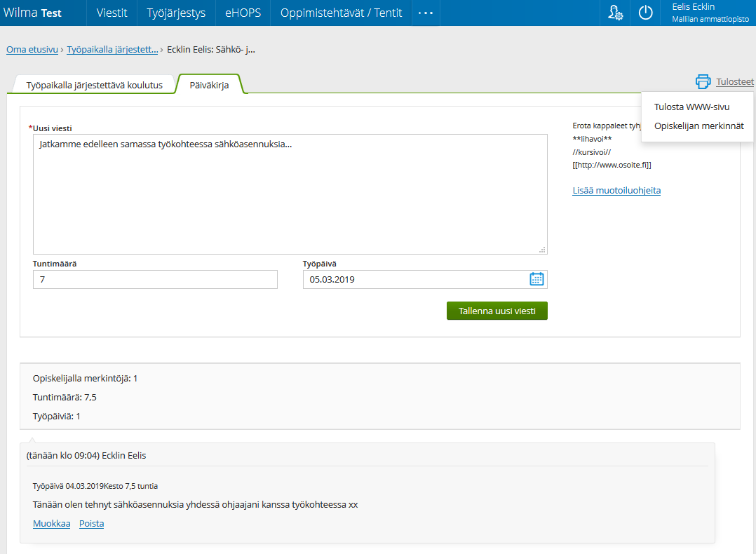Select the Päiväkirja tab

209,85
